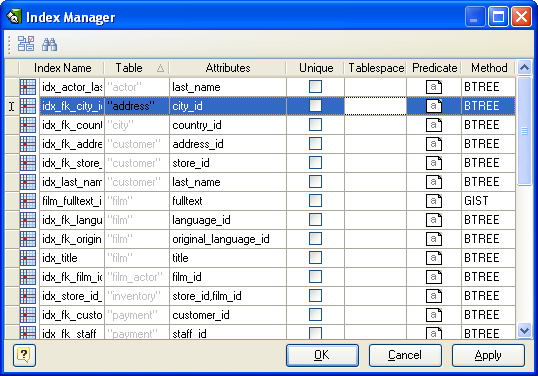Open the Find binoculars tool
This screenshot has width=538, height=376.
[x=49, y=45]
